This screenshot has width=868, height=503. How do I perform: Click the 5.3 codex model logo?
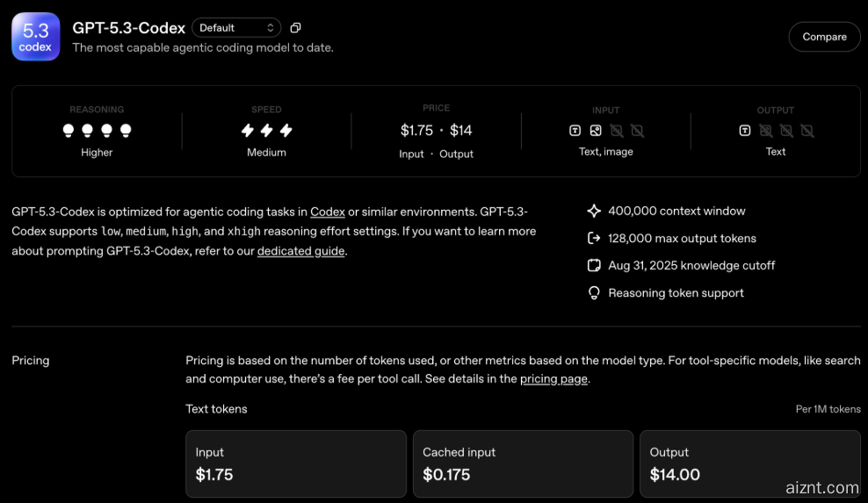pyautogui.click(x=36, y=37)
